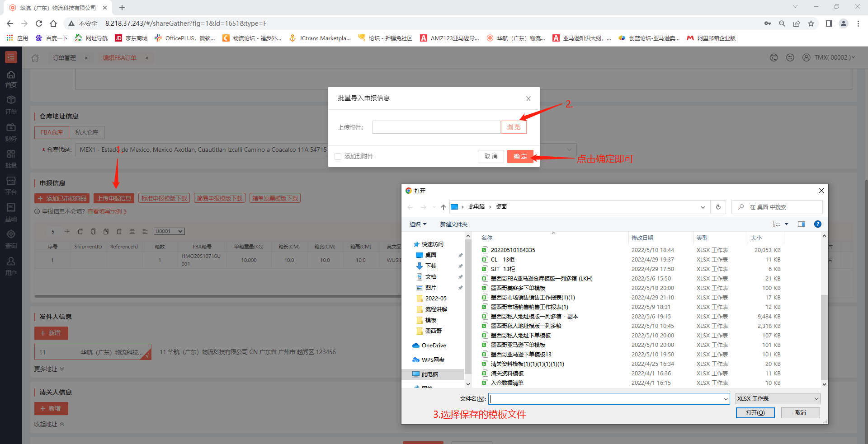This screenshot has width=868, height=444.
Task: Open the browser home page icon
Action: [53, 23]
